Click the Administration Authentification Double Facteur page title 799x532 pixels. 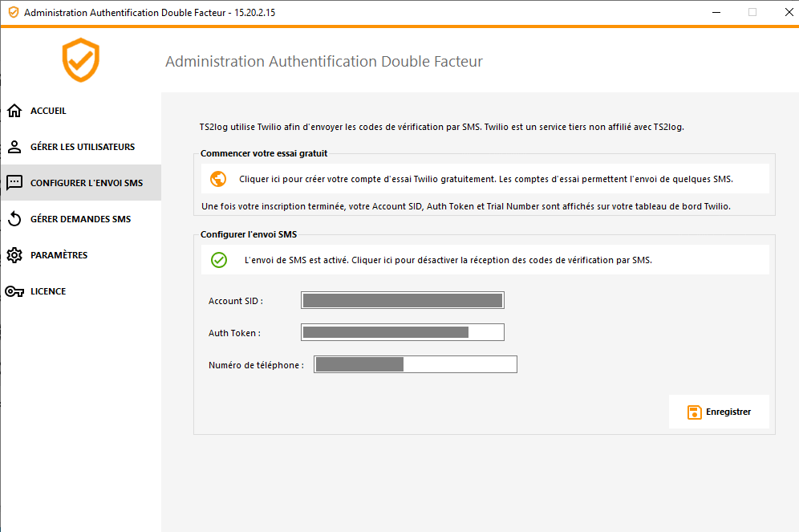[x=324, y=61]
